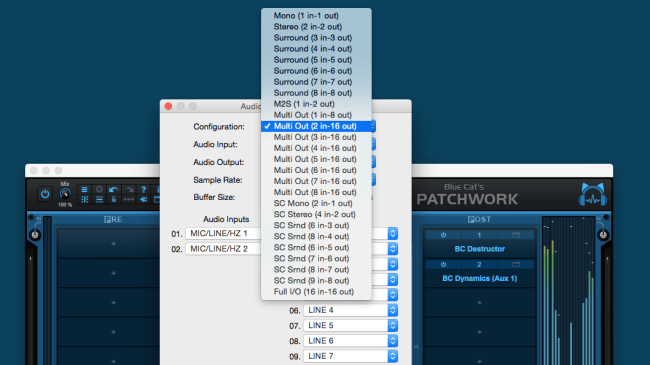
Task: Select Surround (5 in-5 out) option
Action: [316, 60]
